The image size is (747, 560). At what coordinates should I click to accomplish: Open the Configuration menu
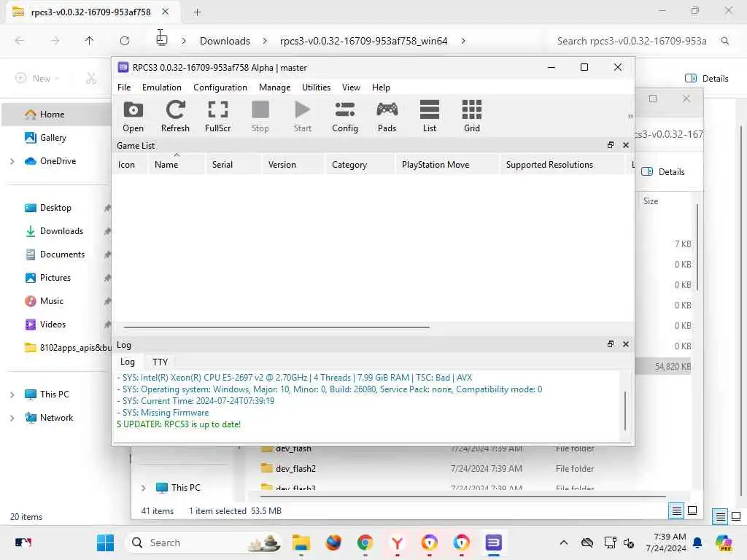(220, 87)
